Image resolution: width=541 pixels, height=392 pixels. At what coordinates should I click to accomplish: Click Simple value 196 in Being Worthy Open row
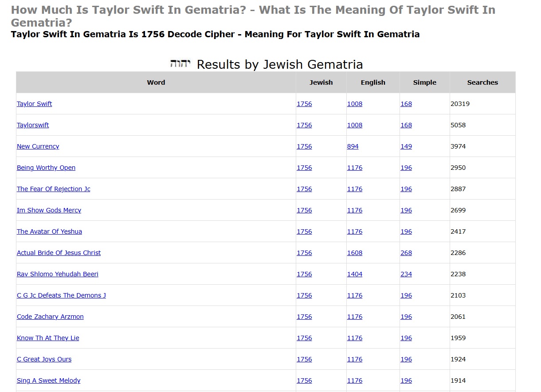point(406,168)
